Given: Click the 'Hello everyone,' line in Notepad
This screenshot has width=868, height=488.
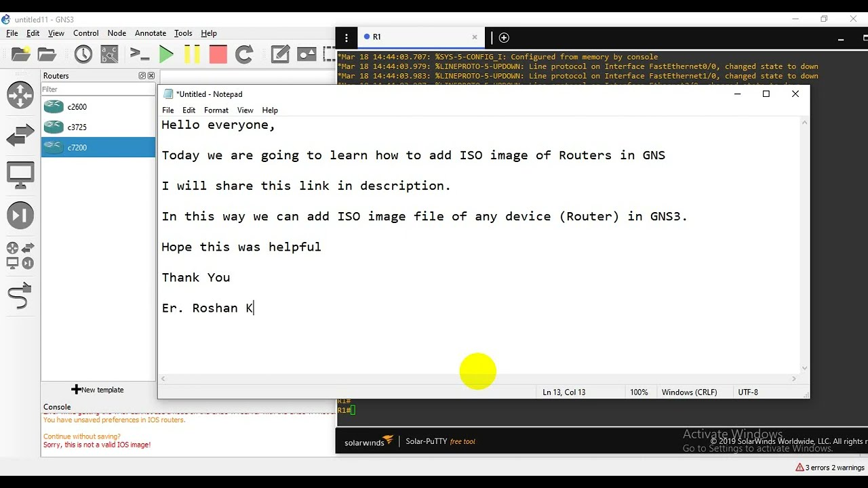Looking at the screenshot, I should click(218, 125).
